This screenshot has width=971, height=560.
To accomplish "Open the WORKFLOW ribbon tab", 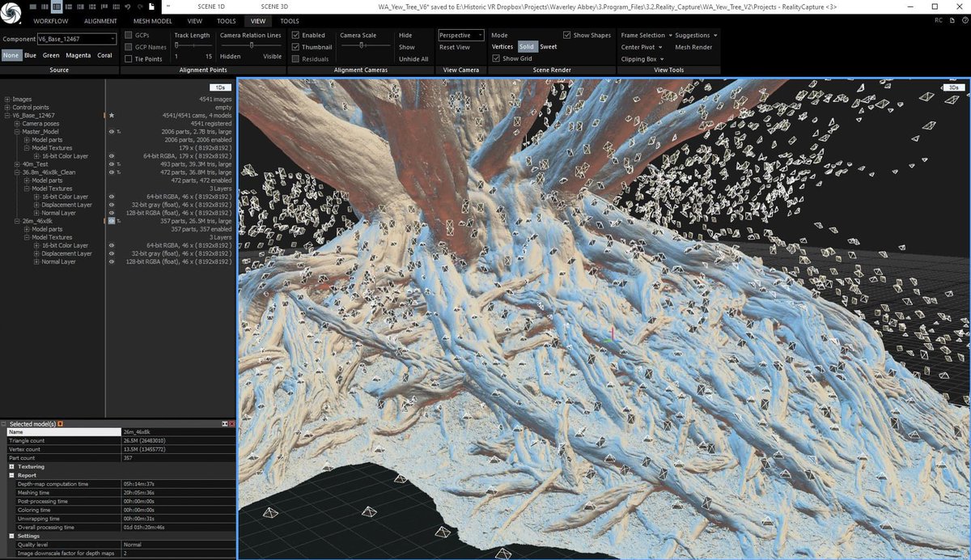I will click(51, 21).
